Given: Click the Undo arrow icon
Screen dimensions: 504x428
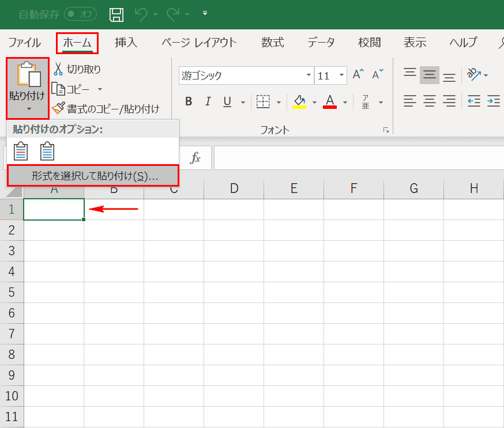Looking at the screenshot, I should pos(141,15).
